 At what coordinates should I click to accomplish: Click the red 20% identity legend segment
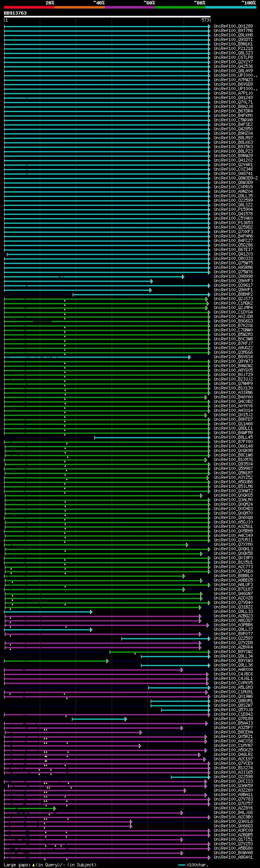click(29, 7)
